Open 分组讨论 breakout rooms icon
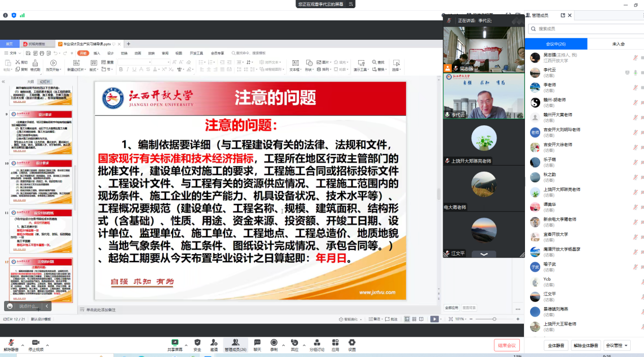 coord(317,343)
